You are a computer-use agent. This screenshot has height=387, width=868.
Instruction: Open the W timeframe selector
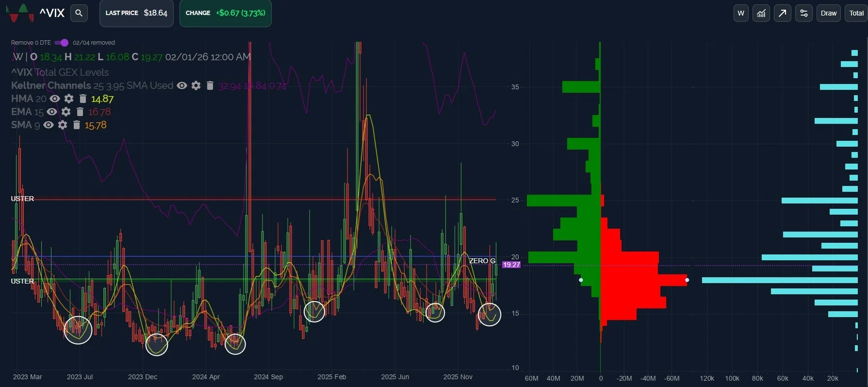coord(741,13)
